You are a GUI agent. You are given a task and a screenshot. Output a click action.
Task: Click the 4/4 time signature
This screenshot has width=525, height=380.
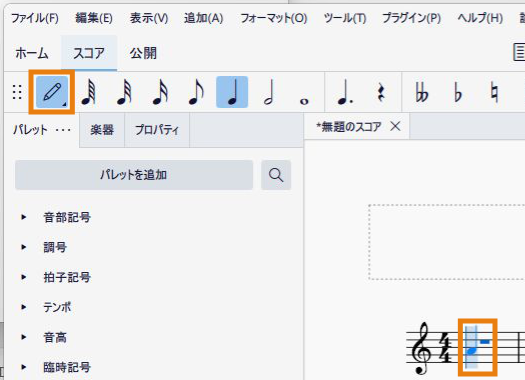pos(445,348)
